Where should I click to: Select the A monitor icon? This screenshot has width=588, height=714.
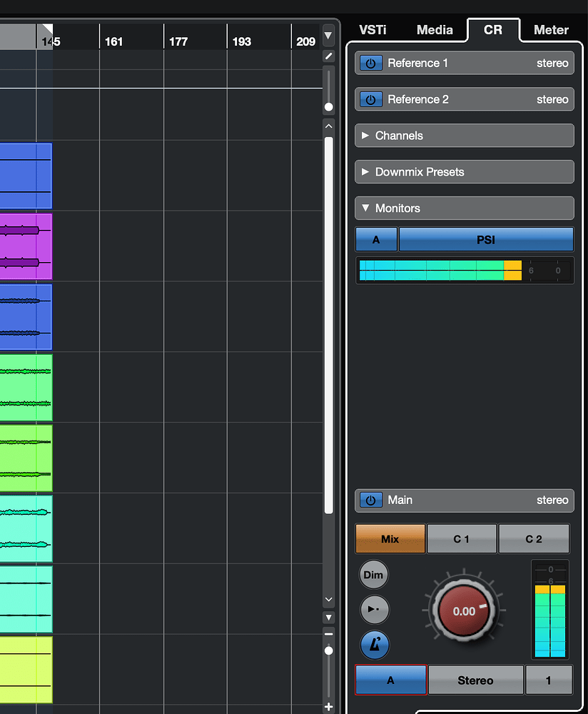point(376,239)
